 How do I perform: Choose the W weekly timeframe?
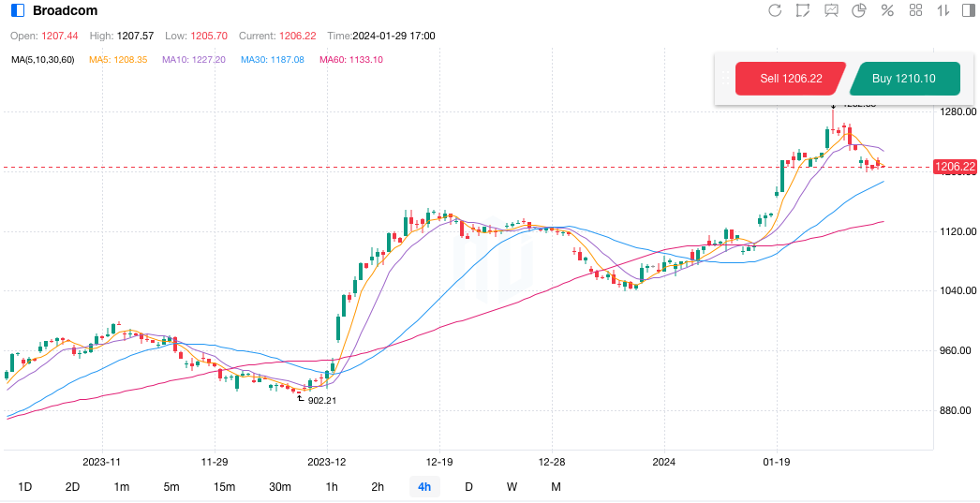pyautogui.click(x=512, y=487)
